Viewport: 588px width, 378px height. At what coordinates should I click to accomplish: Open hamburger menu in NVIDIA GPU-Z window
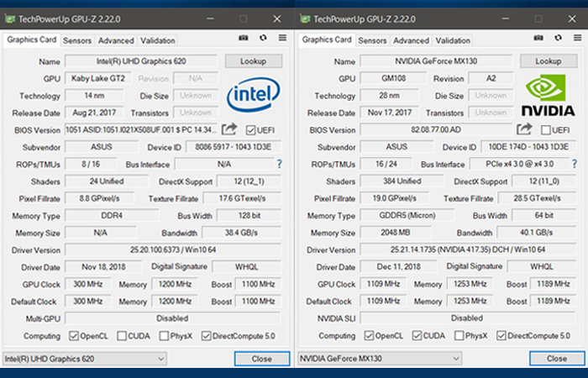(578, 38)
